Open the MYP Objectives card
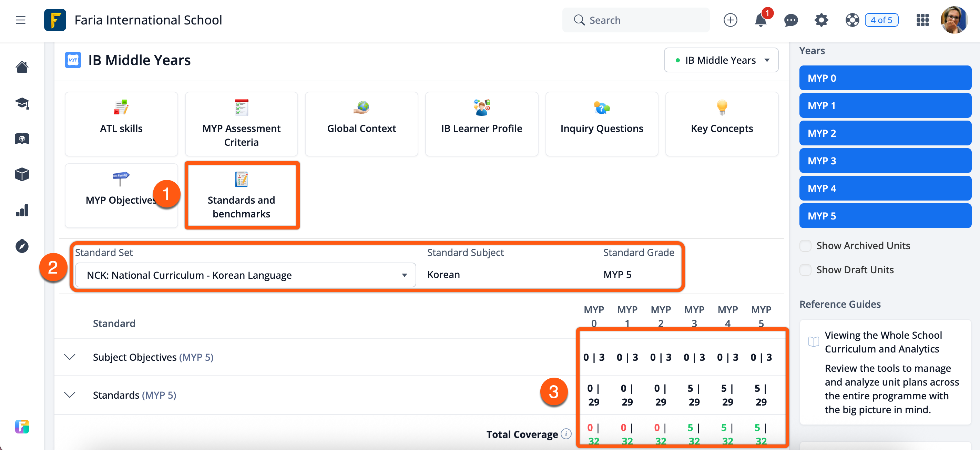This screenshot has height=450, width=980. [121, 195]
